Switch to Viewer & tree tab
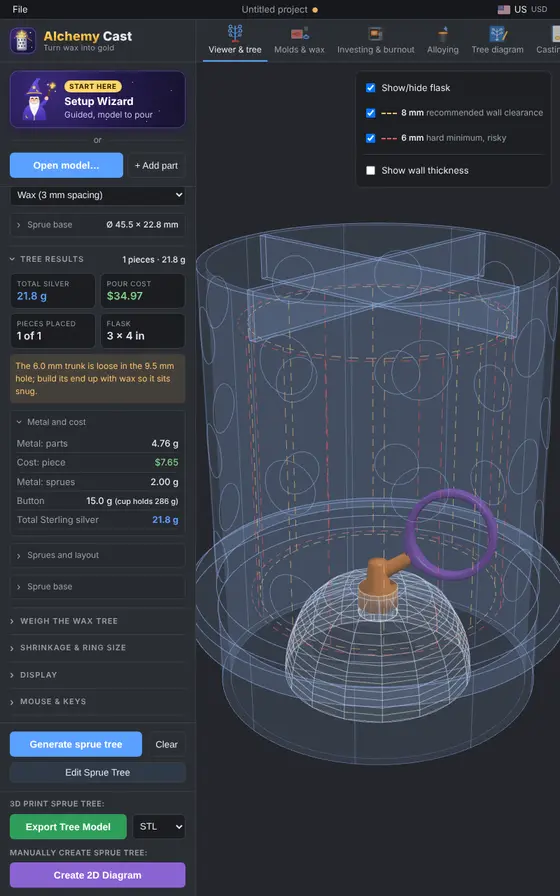Screen dimensions: 560x896 tap(235, 40)
